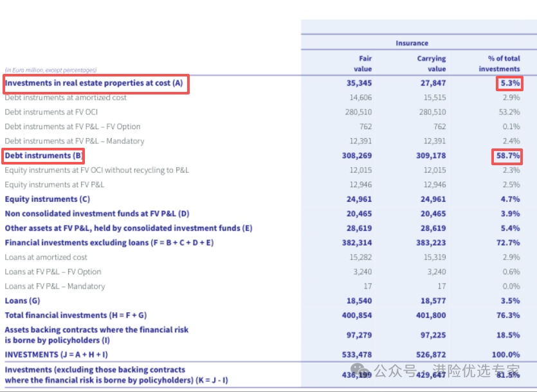Click the '% of total investments' column header
Screen dimensions: 537x392
point(499,64)
